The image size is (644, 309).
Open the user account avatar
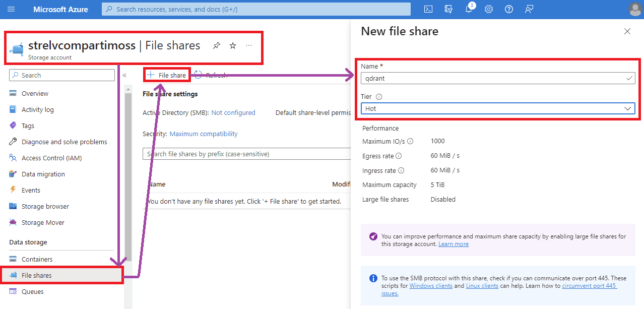(x=635, y=9)
